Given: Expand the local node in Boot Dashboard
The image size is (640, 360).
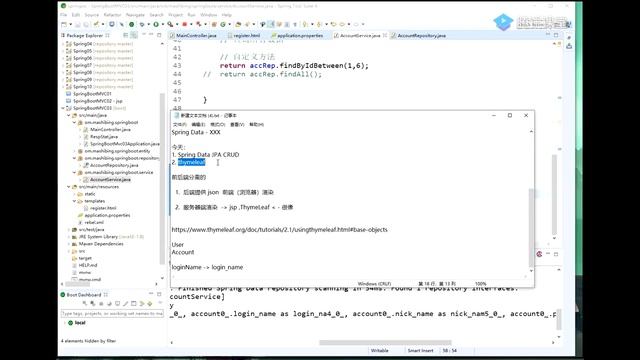Looking at the screenshot, I should pyautogui.click(x=64, y=322).
